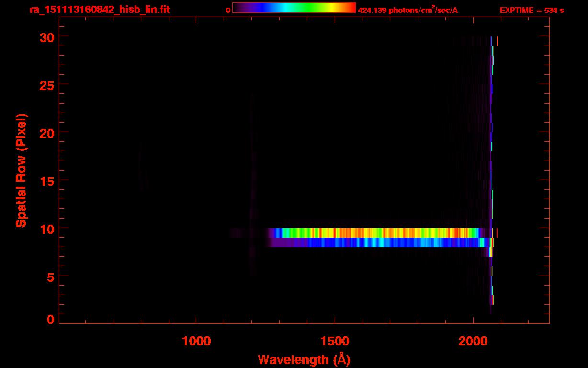This screenshot has height=368, width=588.
Task: Click the EXPTIME = 534 s label
Action: point(531,11)
